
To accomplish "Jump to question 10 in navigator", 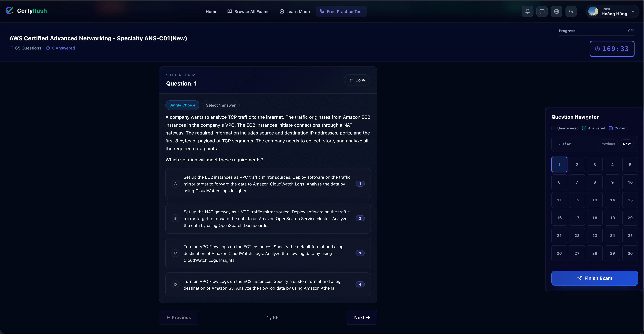I will (630, 182).
